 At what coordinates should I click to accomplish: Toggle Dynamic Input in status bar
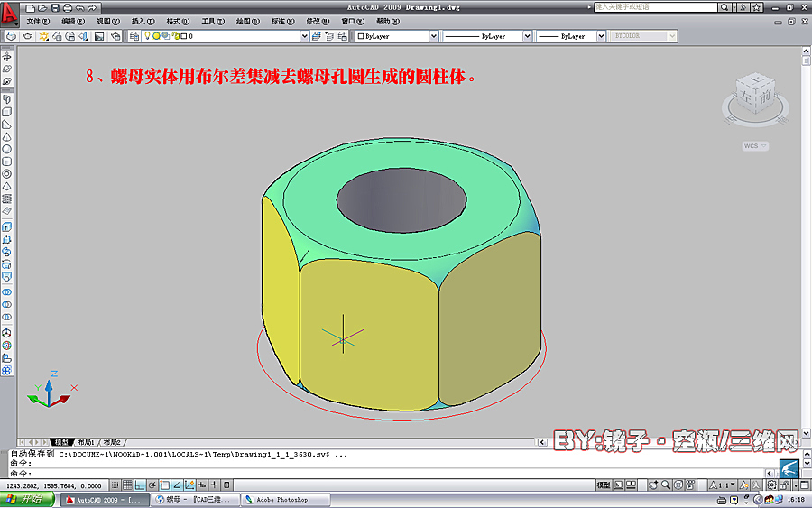202,485
